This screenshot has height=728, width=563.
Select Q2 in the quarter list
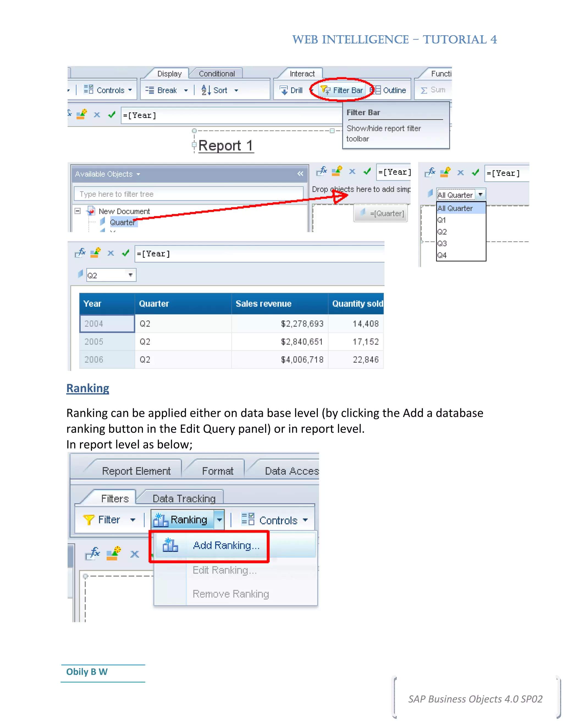(461, 232)
